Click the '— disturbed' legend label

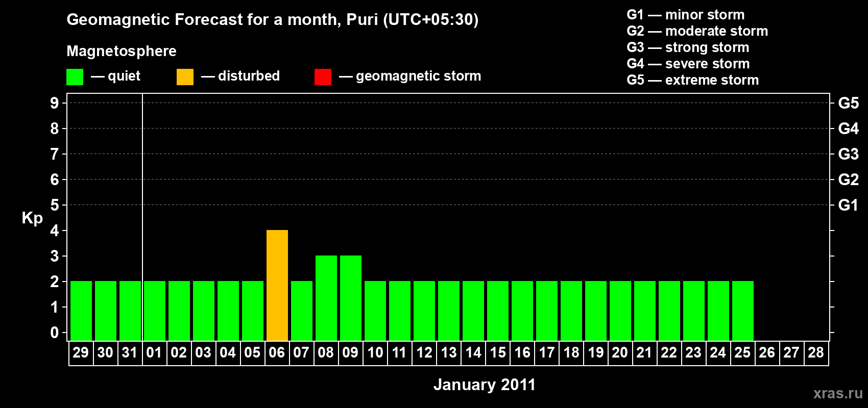240,76
